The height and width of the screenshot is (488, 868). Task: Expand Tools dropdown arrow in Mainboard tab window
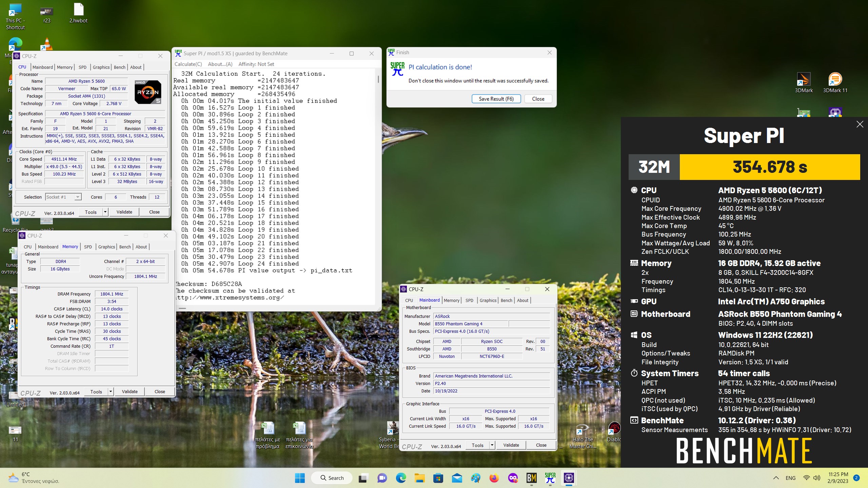click(492, 445)
